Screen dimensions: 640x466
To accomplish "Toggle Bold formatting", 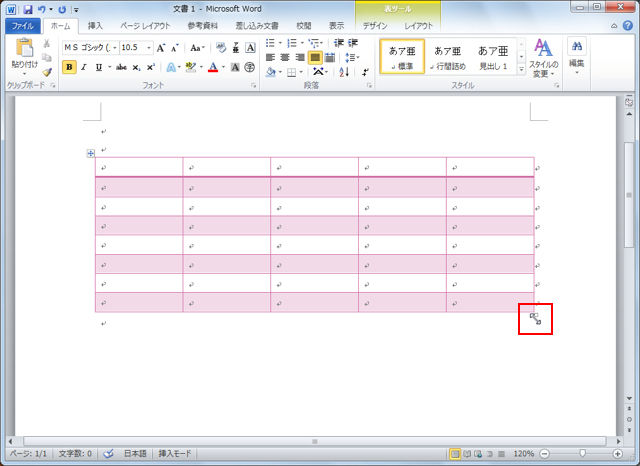I will pyautogui.click(x=69, y=67).
